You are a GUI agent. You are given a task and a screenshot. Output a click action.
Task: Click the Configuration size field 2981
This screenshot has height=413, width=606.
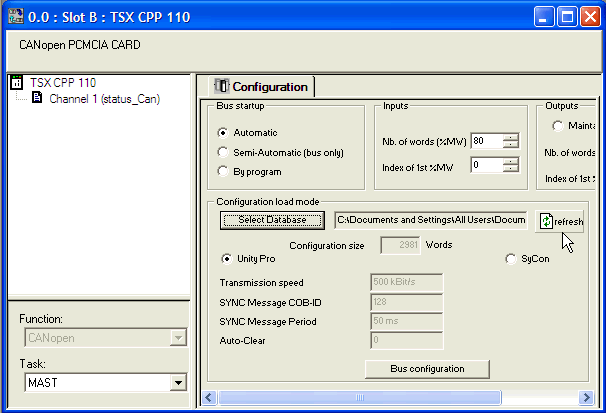coord(400,245)
